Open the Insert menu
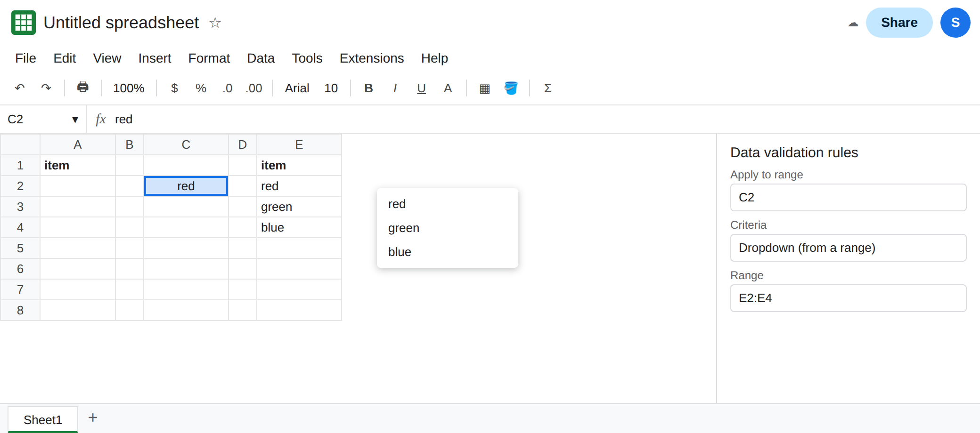The image size is (980, 433). click(x=155, y=58)
